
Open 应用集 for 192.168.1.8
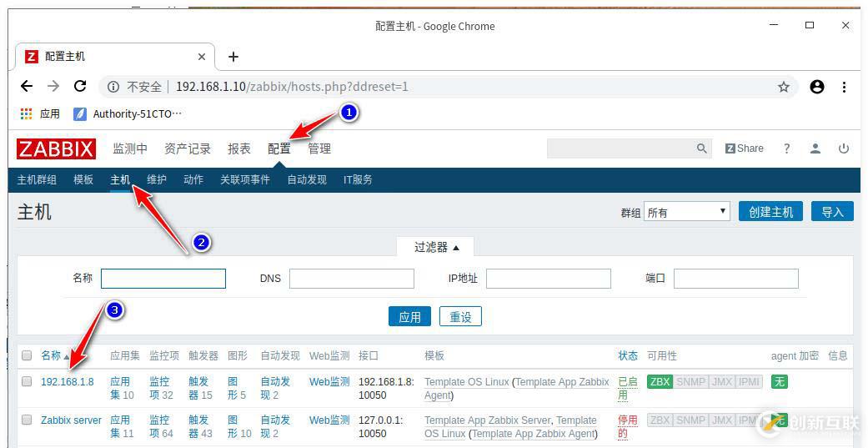click(120, 388)
